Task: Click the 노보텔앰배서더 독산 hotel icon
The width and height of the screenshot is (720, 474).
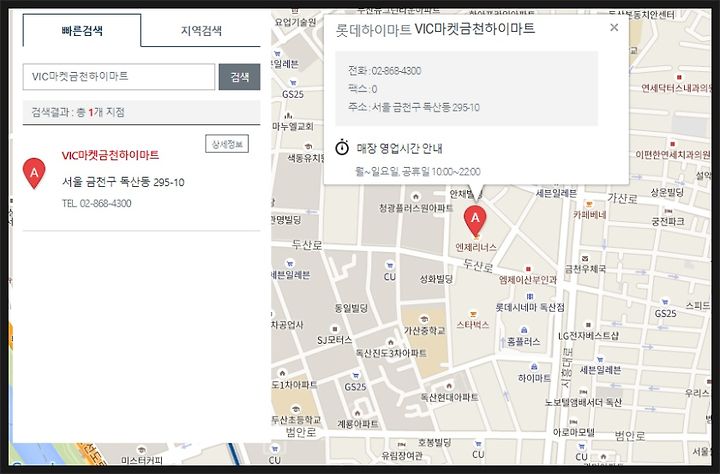Action: (583, 392)
